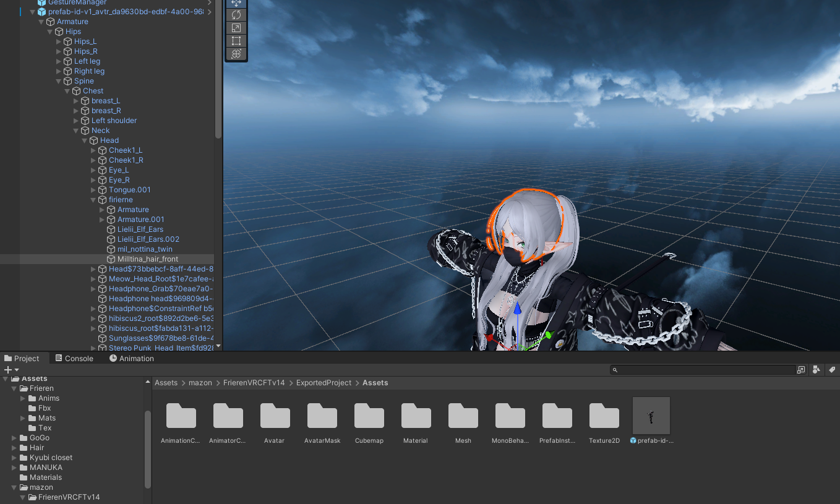
Task: Click the Search by Type icon
Action: (816, 369)
